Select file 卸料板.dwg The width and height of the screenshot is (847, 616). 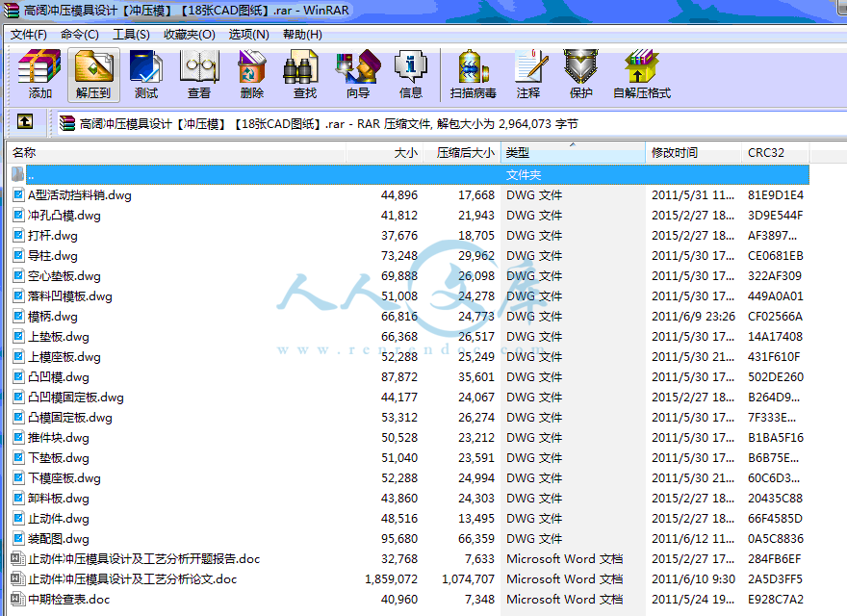(x=59, y=499)
